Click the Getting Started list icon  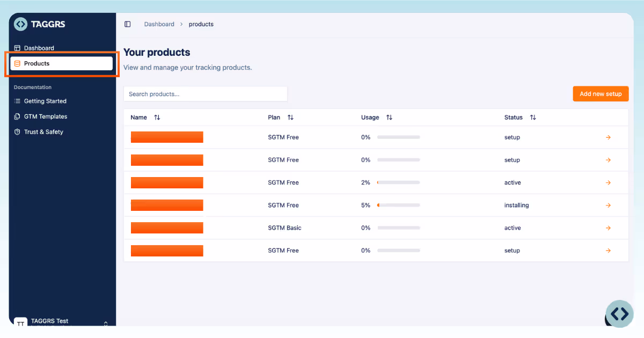[x=17, y=101]
